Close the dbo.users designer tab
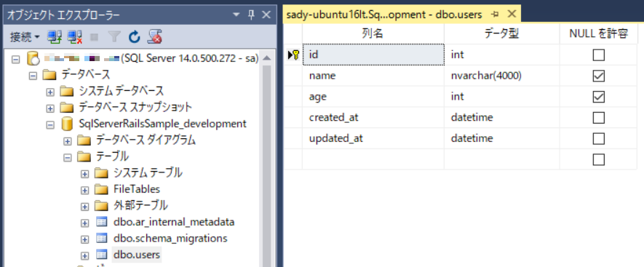This screenshot has height=267, width=644. point(512,15)
